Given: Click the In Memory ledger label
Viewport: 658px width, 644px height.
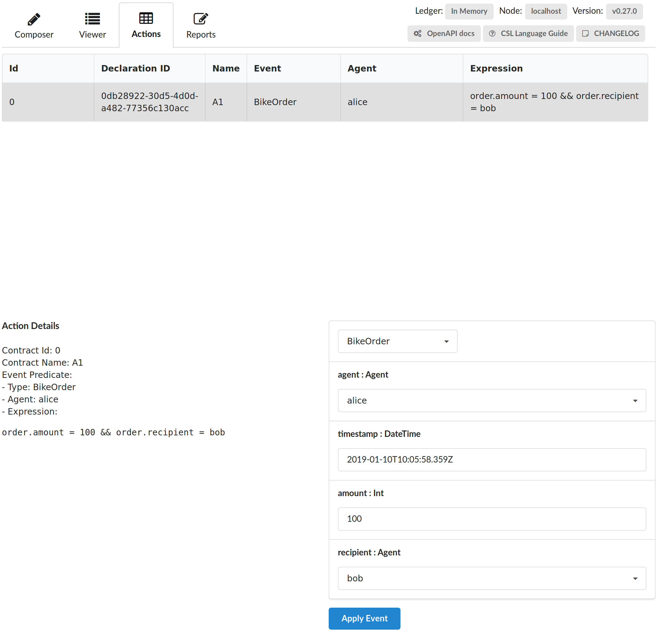Looking at the screenshot, I should tap(469, 11).
